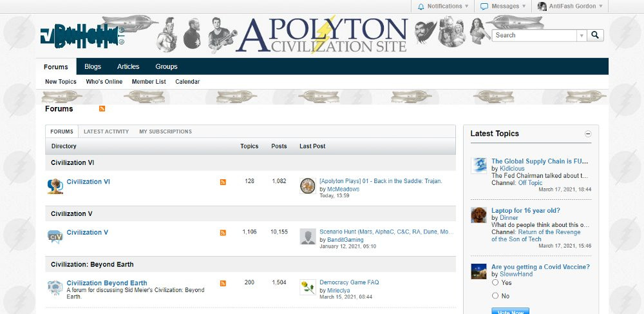Open the Groups tab
Viewport: 644px width, 314px height.
click(166, 66)
